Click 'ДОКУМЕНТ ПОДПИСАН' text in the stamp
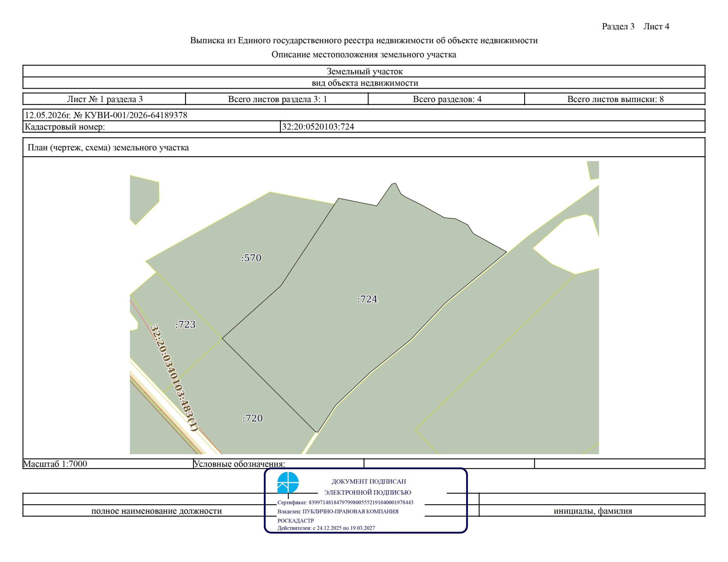 click(369, 481)
